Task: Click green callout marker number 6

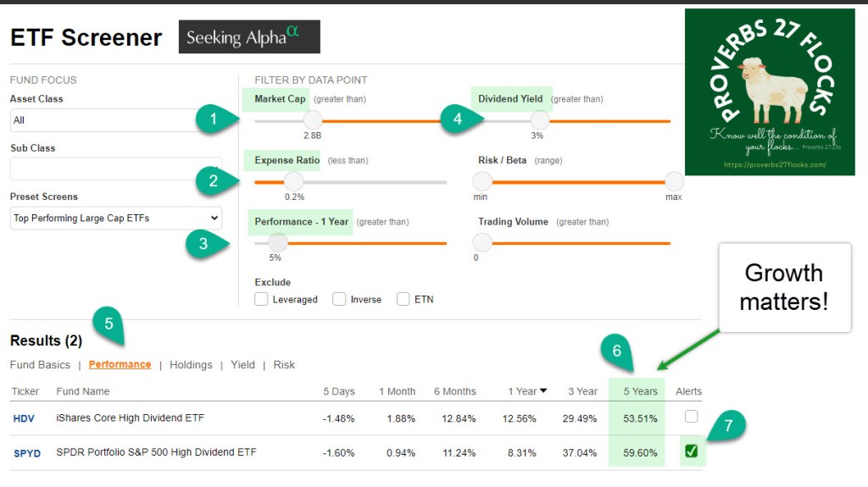Action: (617, 351)
